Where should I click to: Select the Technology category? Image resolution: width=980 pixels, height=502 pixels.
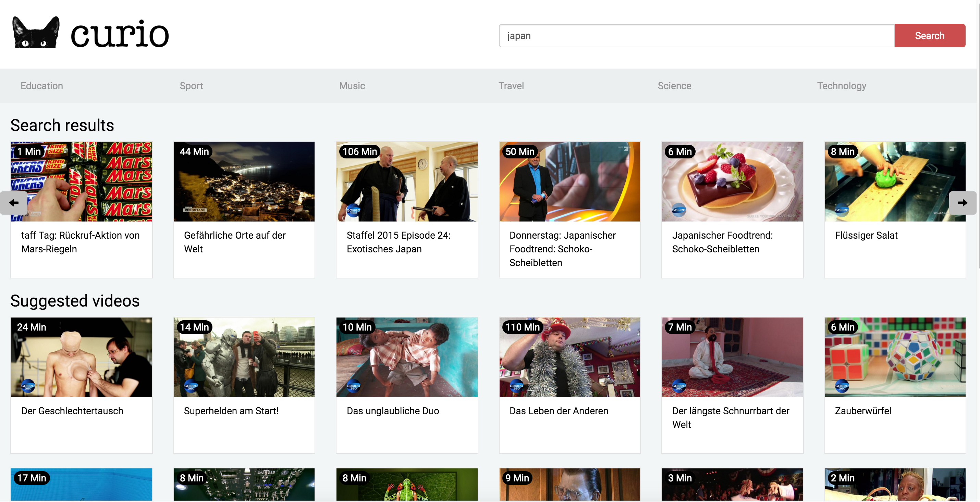(x=841, y=86)
